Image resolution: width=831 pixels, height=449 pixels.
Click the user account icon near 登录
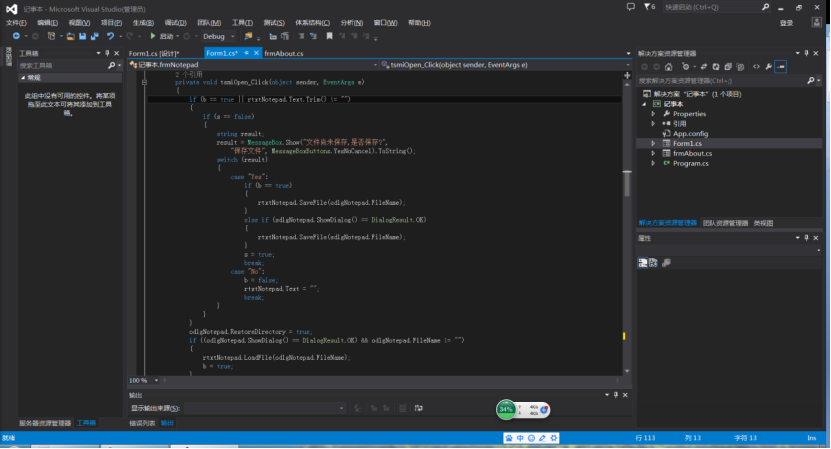(x=817, y=22)
